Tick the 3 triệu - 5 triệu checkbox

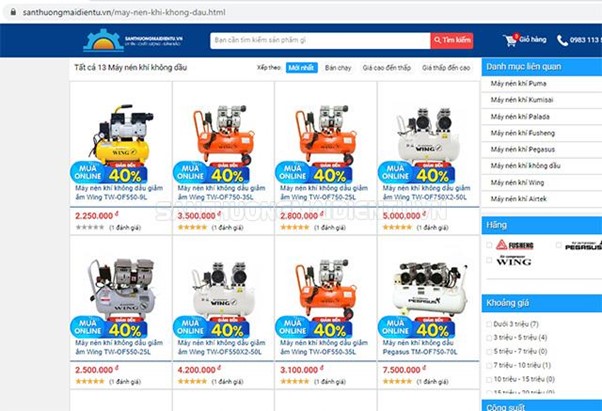[x=489, y=338]
